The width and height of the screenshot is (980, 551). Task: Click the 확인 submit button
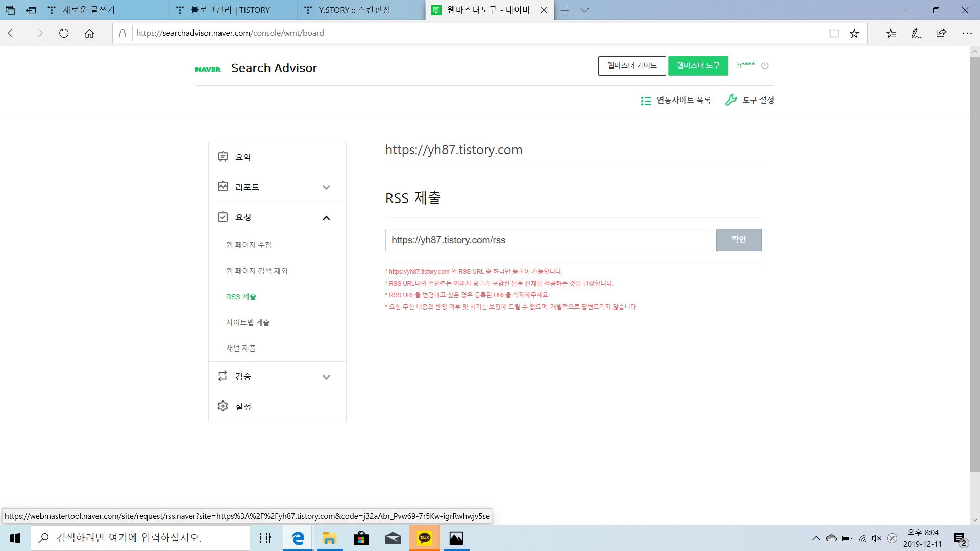point(739,240)
